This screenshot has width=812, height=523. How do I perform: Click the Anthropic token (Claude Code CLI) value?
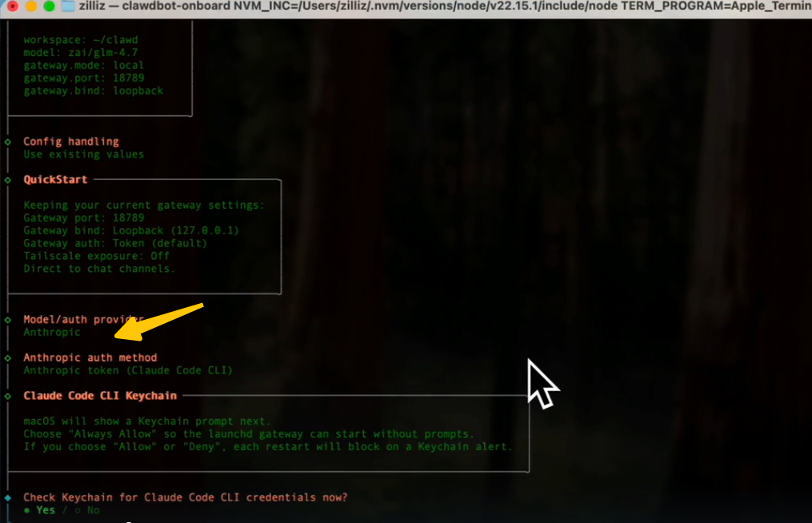click(x=127, y=370)
